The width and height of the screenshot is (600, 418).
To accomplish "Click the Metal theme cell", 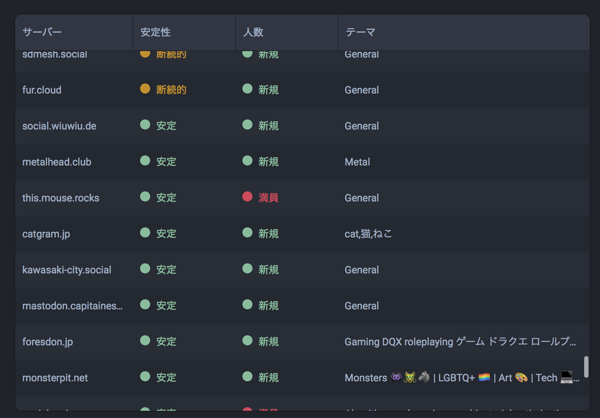I will coord(357,162).
